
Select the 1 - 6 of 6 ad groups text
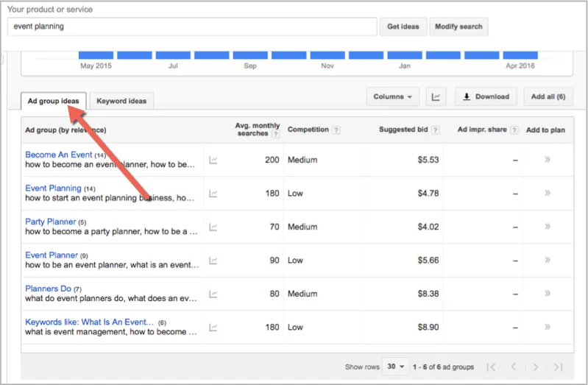443,367
